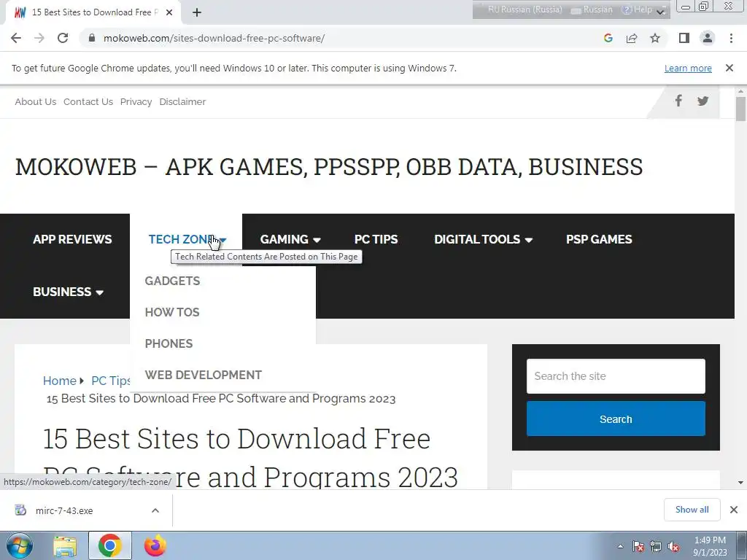Image resolution: width=747 pixels, height=560 pixels.
Task: Open a new tab with the plus button
Action: pos(197,12)
